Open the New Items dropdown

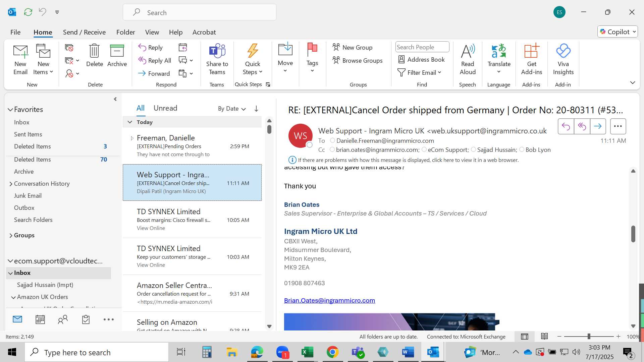(x=43, y=59)
